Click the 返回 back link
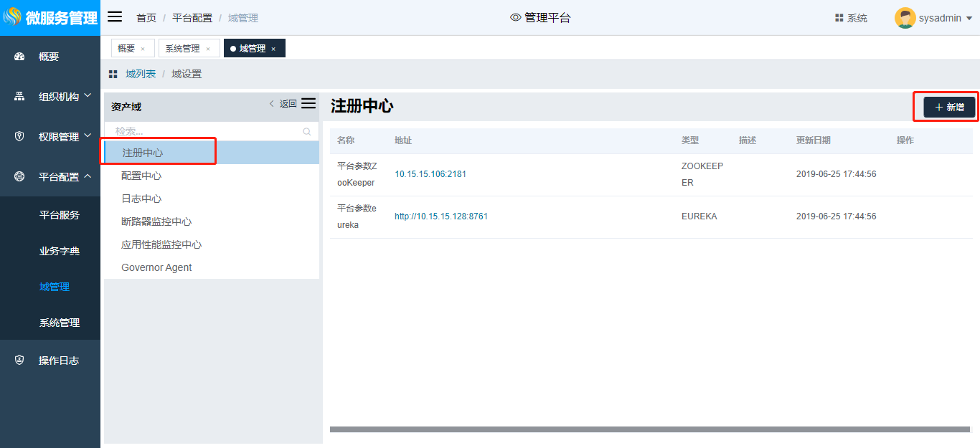The height and width of the screenshot is (448, 980). pos(283,104)
